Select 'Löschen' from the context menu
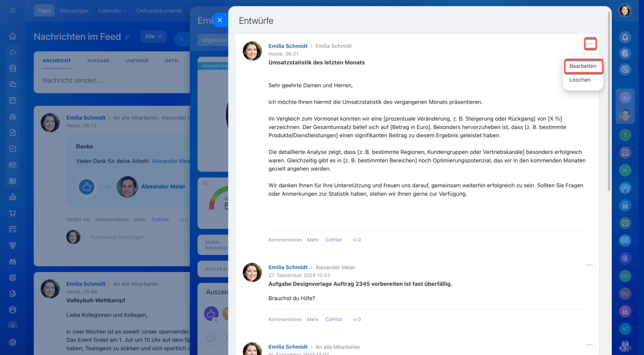Viewport: 644px width, 355px height. [x=580, y=80]
